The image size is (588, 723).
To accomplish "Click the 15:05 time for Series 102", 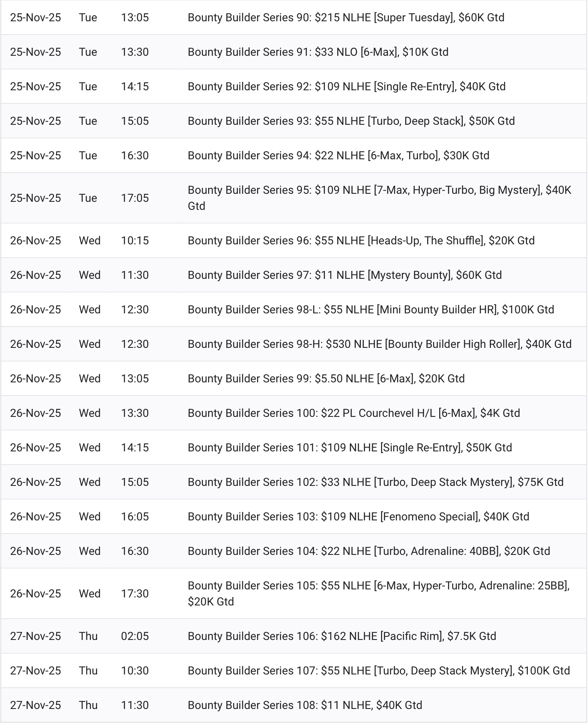I will pos(135,482).
